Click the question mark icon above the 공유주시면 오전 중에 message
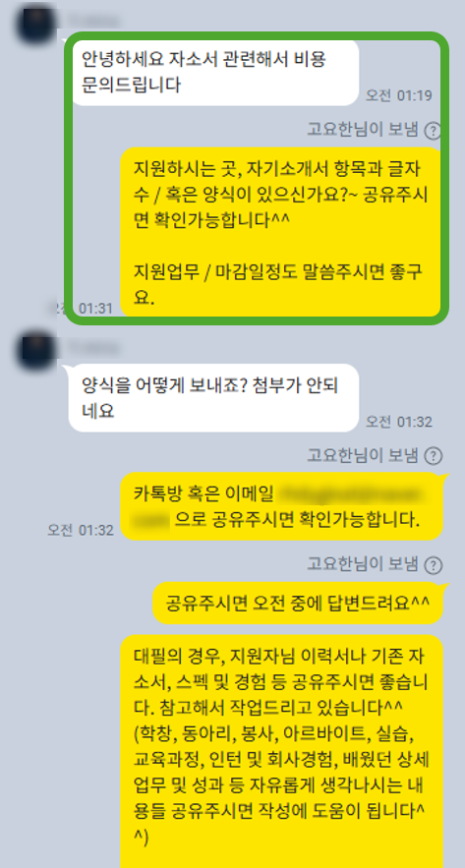The height and width of the screenshot is (868, 465). (433, 565)
